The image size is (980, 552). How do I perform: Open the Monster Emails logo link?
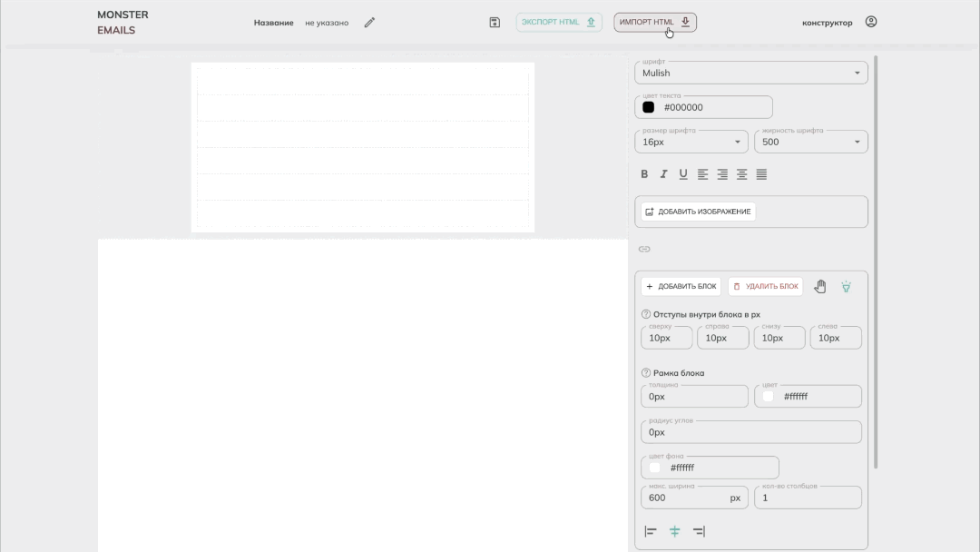pos(122,23)
